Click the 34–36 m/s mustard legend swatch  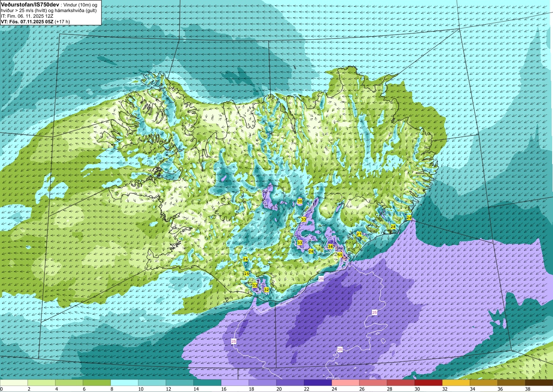484,383
